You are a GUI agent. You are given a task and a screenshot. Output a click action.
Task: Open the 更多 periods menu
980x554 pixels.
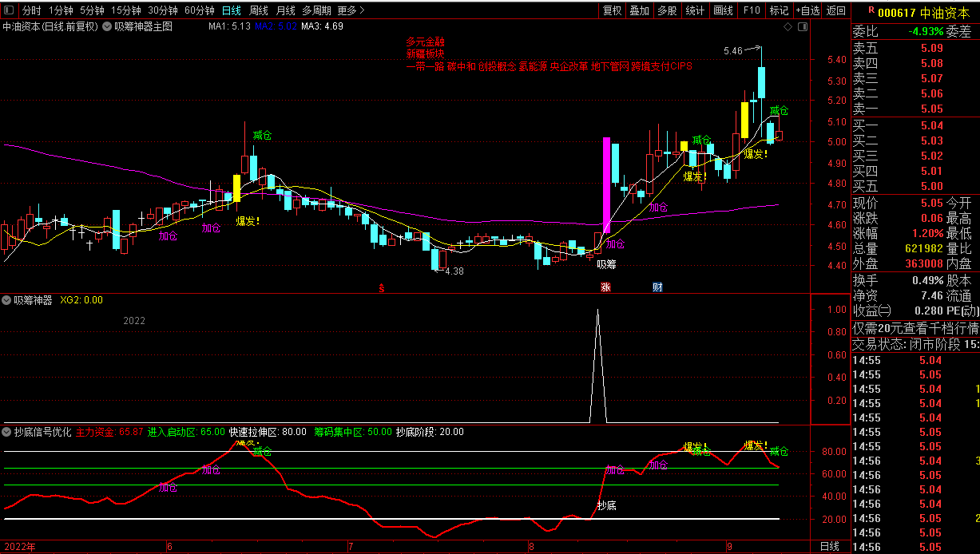tap(351, 10)
